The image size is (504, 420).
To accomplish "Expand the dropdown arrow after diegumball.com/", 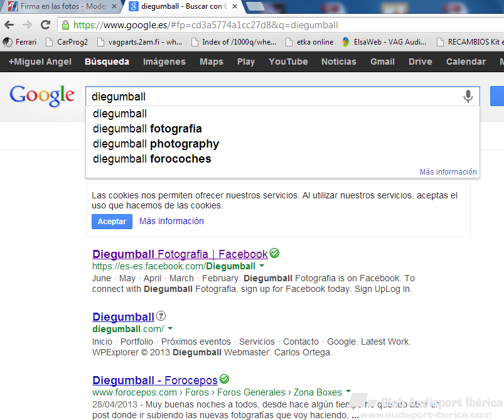I will [x=170, y=328].
